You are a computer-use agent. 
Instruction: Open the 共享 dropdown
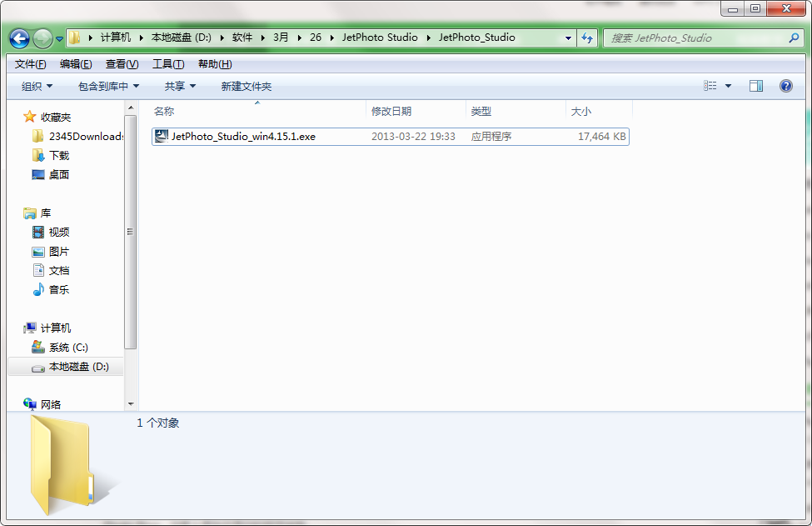click(x=180, y=86)
